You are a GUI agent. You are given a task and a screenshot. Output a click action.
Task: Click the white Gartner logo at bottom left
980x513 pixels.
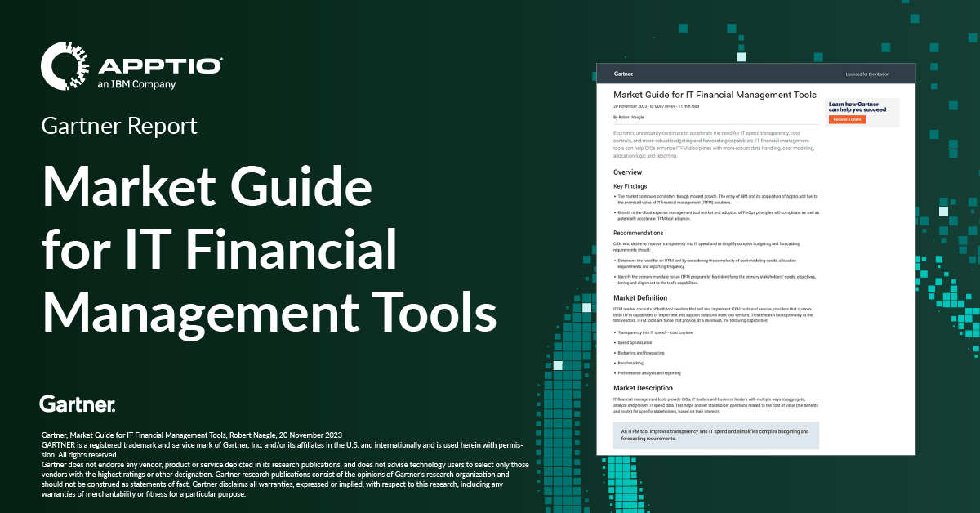click(x=78, y=404)
